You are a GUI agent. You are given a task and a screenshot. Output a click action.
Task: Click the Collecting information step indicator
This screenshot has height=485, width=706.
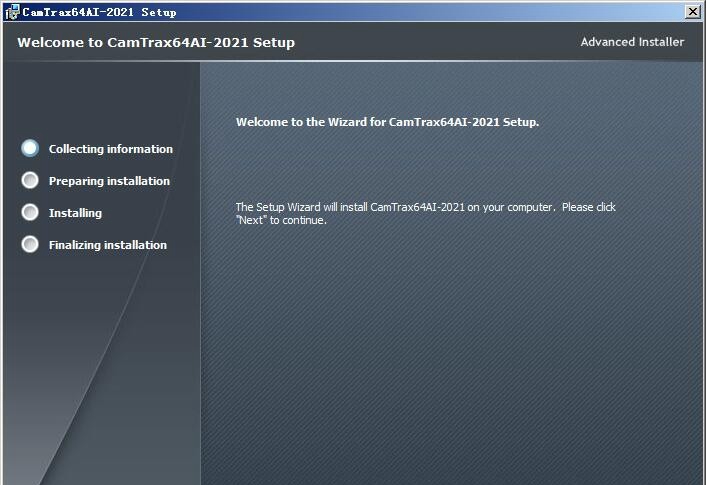[30, 148]
